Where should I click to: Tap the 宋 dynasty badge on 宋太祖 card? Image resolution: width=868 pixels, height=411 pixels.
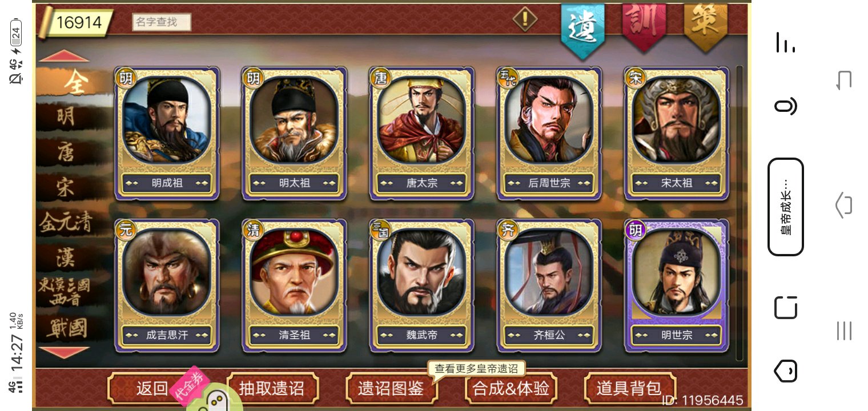pyautogui.click(x=634, y=78)
